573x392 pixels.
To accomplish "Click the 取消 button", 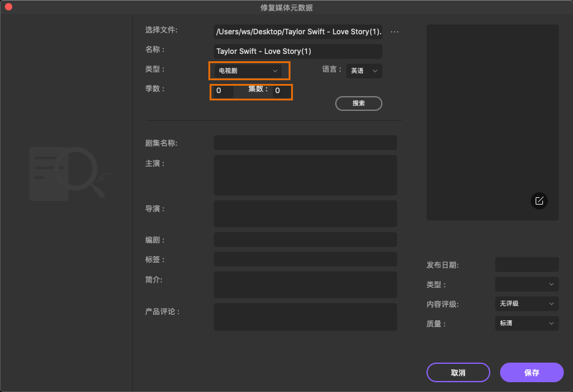I will pyautogui.click(x=458, y=372).
